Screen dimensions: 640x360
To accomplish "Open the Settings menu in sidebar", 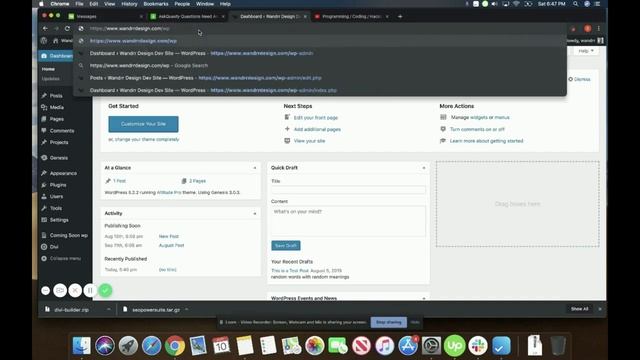I will click(59, 220).
